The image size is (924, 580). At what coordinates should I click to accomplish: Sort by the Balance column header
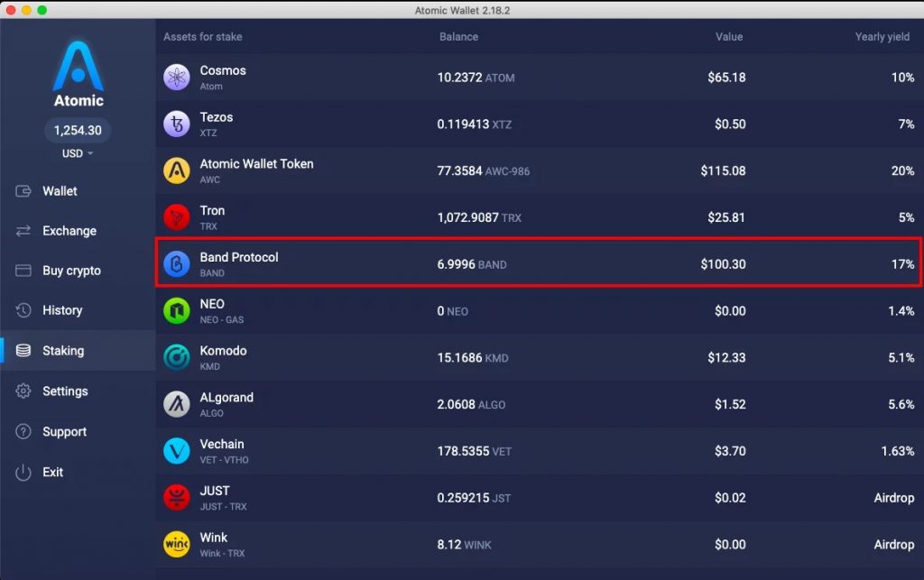point(458,36)
